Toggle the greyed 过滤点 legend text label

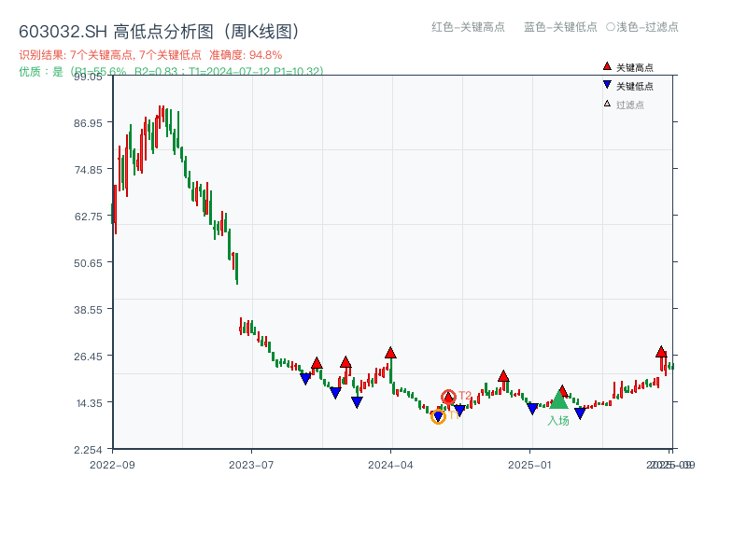[x=630, y=105]
